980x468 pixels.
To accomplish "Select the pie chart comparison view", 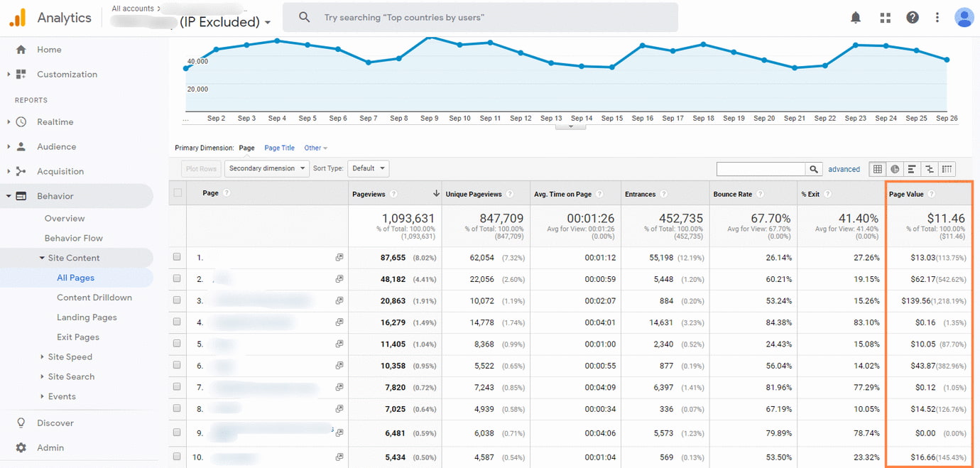I will [x=895, y=168].
